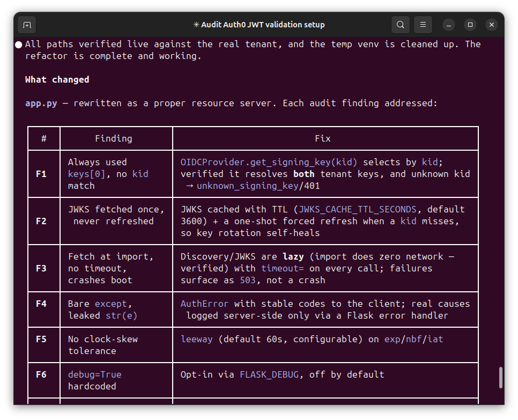The width and height of the screenshot is (518, 420).
Task: Click 'AuthError' in F4 fix
Action: point(204,304)
